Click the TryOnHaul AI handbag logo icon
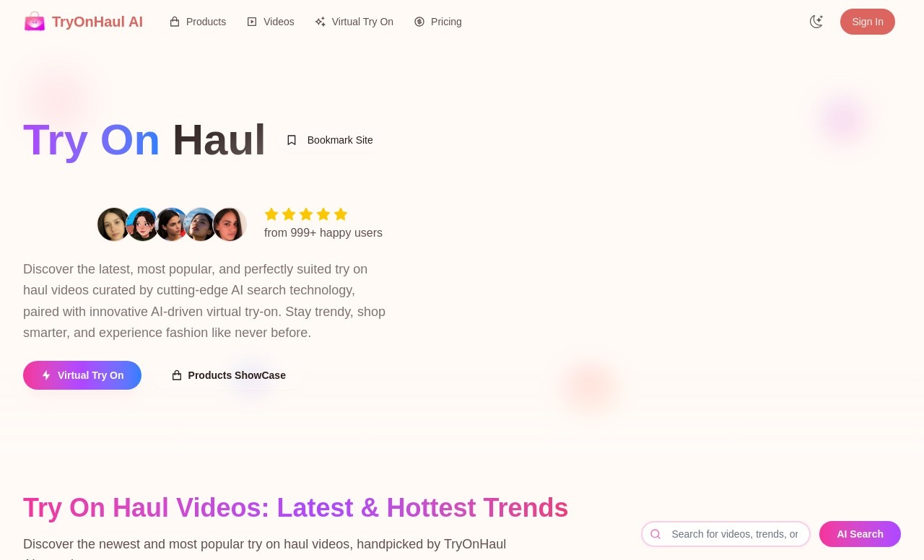This screenshot has width=924, height=560. point(35,22)
